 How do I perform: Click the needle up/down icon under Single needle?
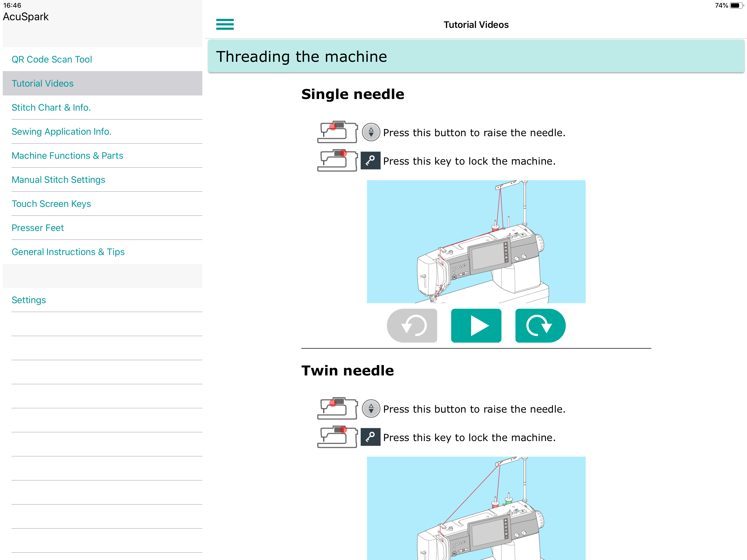[371, 132]
